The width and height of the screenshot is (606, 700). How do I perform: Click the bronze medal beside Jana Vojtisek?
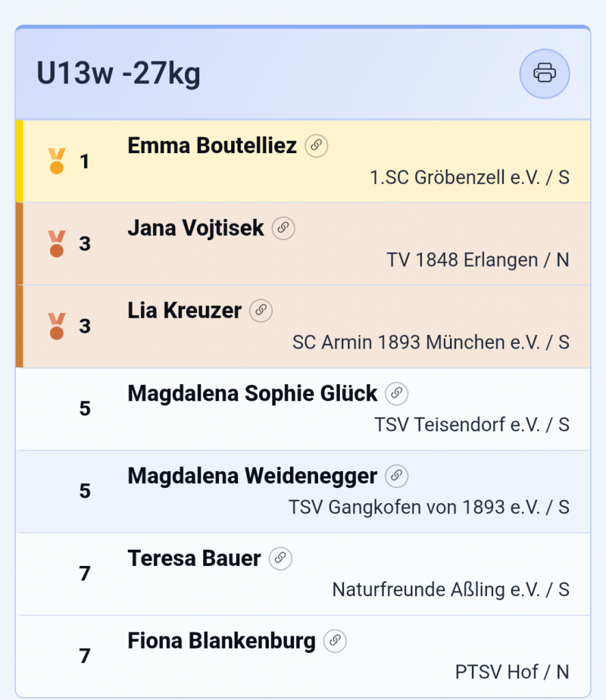(x=57, y=244)
